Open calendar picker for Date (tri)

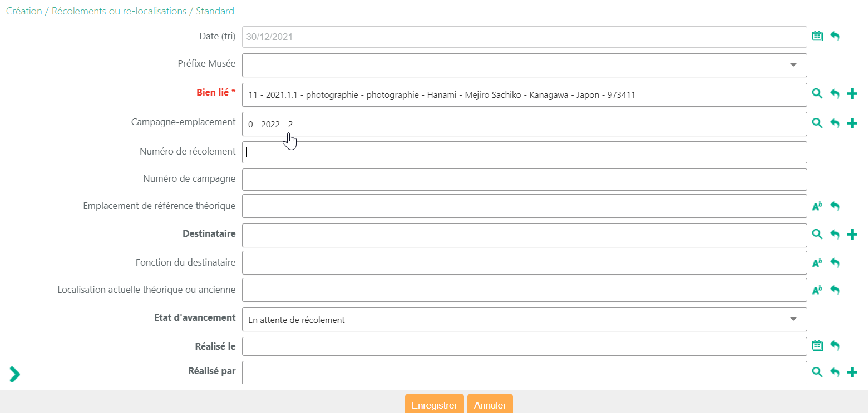817,36
